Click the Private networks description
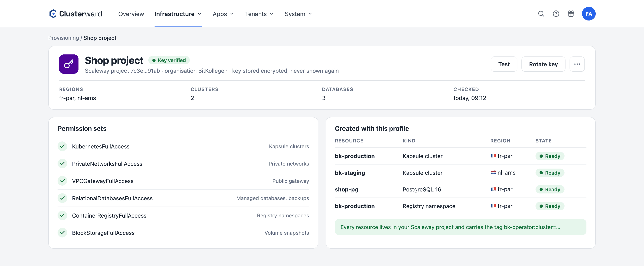Image resolution: width=644 pixels, height=266 pixels. (289, 164)
